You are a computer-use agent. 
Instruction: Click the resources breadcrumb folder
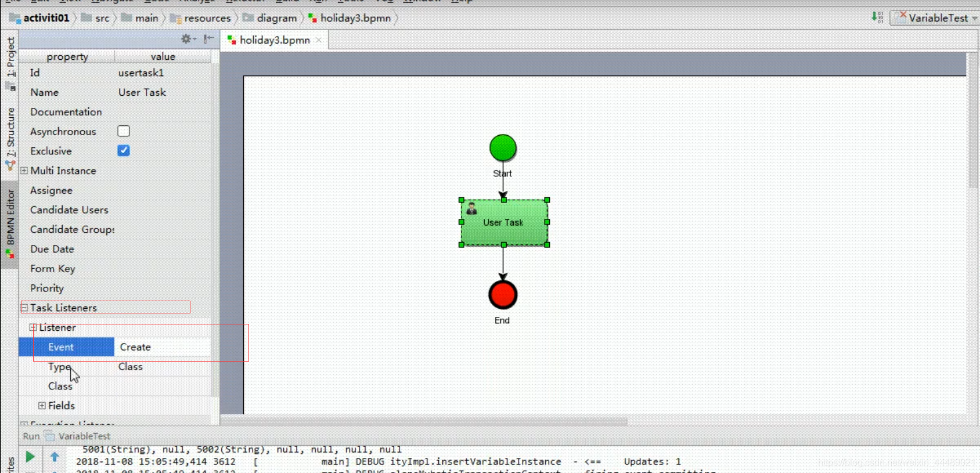click(200, 18)
